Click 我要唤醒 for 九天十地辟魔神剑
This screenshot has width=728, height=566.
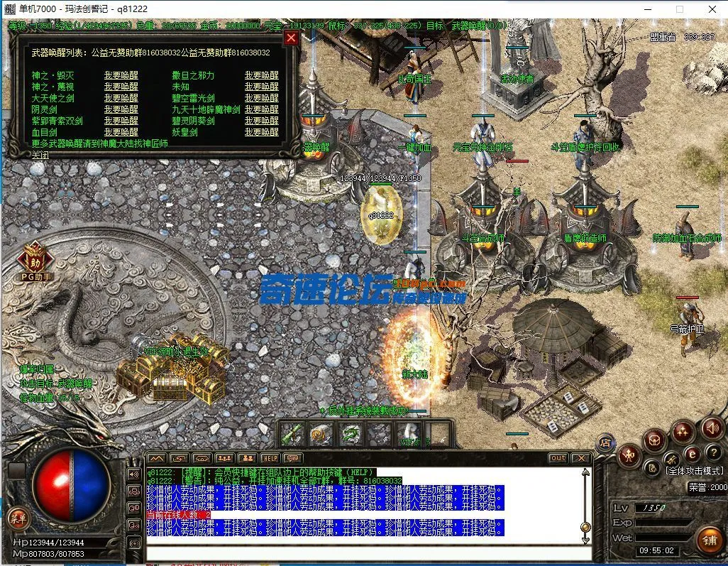coord(262,109)
